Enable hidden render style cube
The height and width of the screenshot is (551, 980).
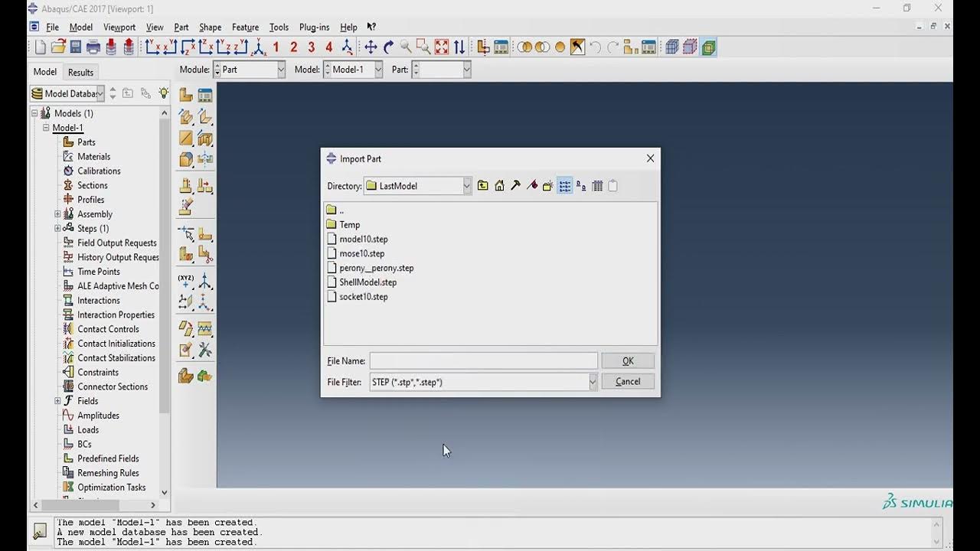point(690,47)
